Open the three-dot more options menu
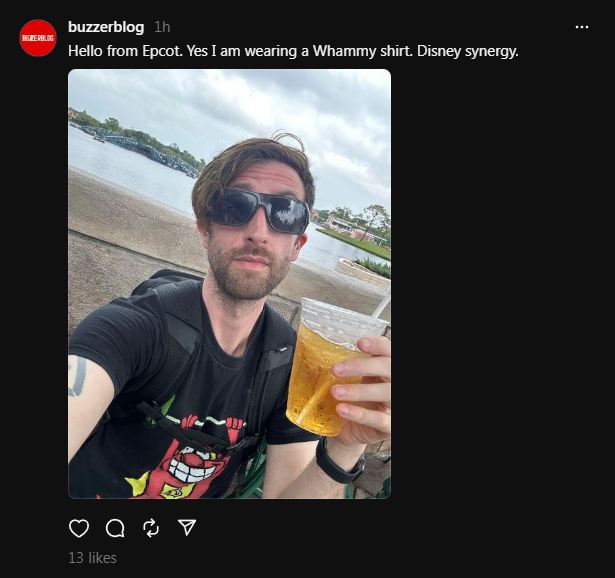 click(x=582, y=27)
